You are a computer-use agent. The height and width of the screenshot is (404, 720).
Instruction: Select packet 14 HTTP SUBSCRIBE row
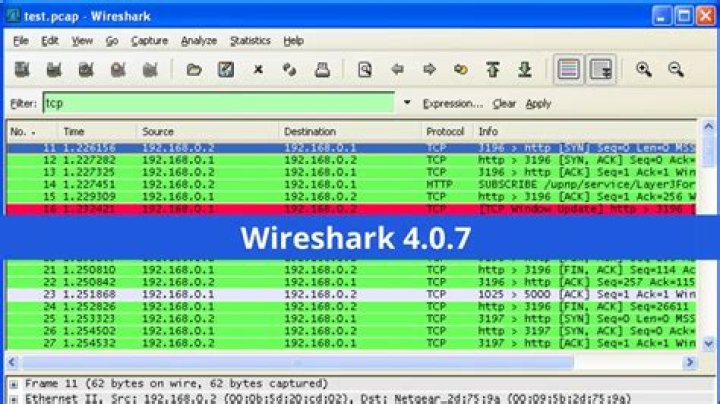(x=351, y=185)
